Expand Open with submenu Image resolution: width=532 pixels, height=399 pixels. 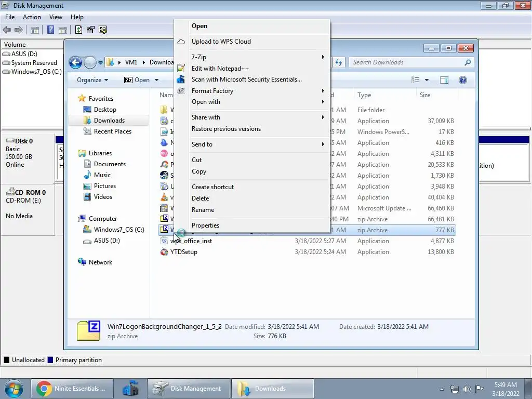259,102
